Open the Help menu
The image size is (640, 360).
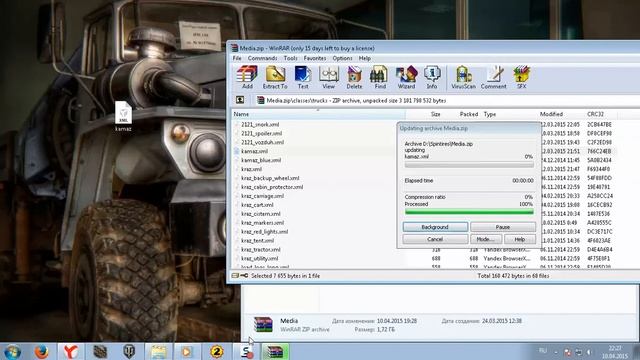click(x=365, y=58)
